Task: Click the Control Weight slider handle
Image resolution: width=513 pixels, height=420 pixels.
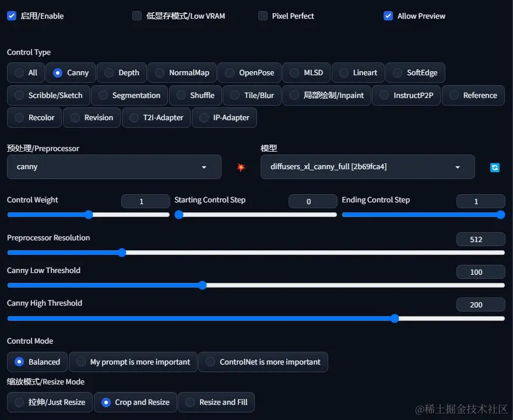Action: pyautogui.click(x=89, y=215)
